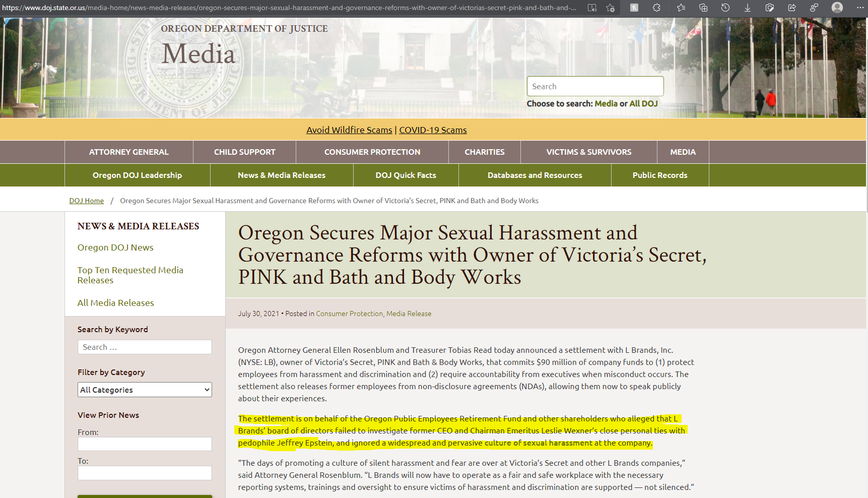
Task: Choose to search All DOJ
Action: point(643,103)
